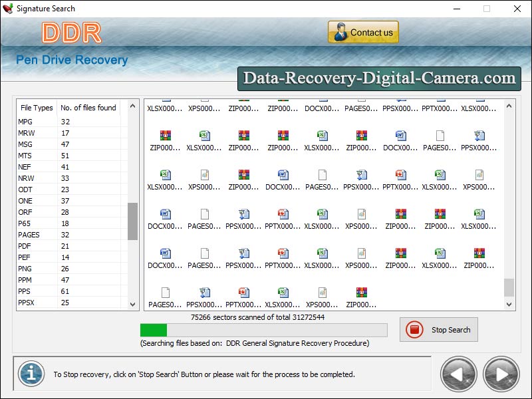Image resolution: width=532 pixels, height=399 pixels.
Task: Click the Contact us button
Action: pyautogui.click(x=362, y=31)
